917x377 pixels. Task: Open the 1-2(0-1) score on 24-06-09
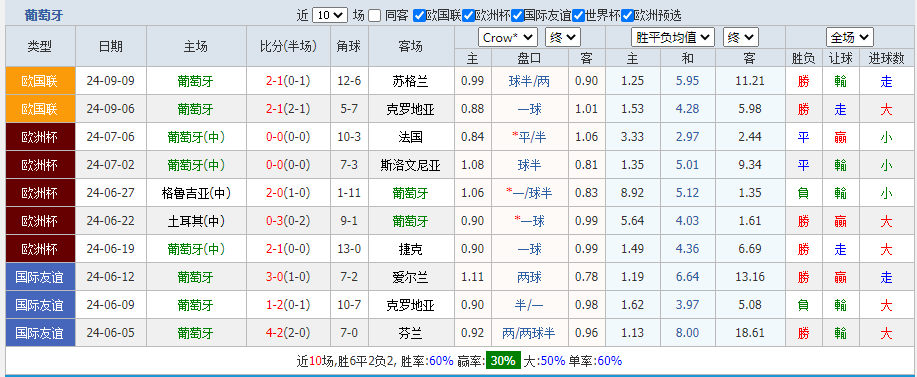click(x=288, y=305)
